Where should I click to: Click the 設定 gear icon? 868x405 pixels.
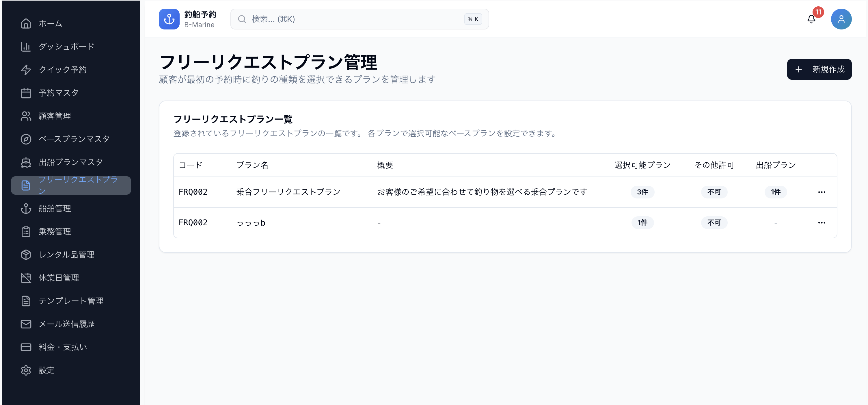(x=26, y=370)
